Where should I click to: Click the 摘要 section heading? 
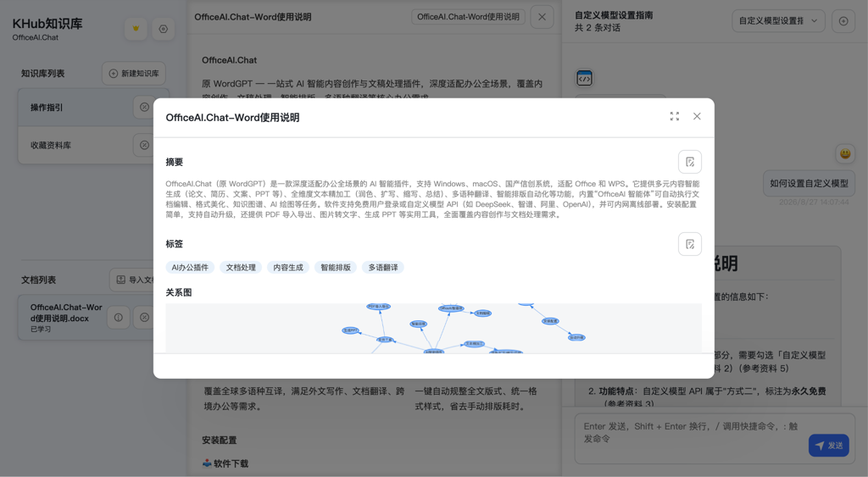175,162
